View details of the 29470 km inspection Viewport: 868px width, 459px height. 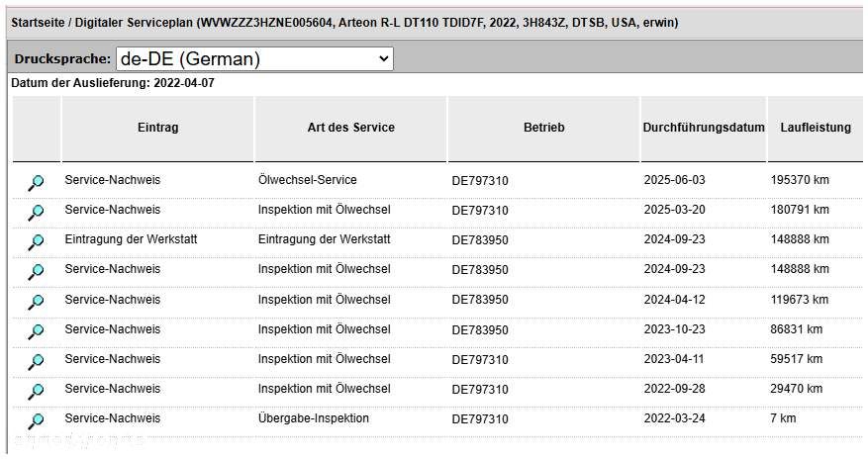point(36,390)
